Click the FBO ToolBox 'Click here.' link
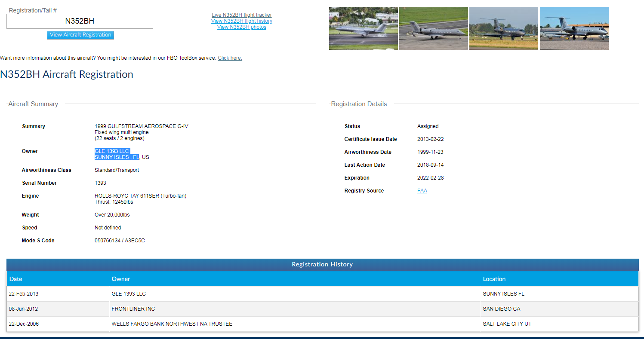644x339 pixels. pyautogui.click(x=230, y=58)
